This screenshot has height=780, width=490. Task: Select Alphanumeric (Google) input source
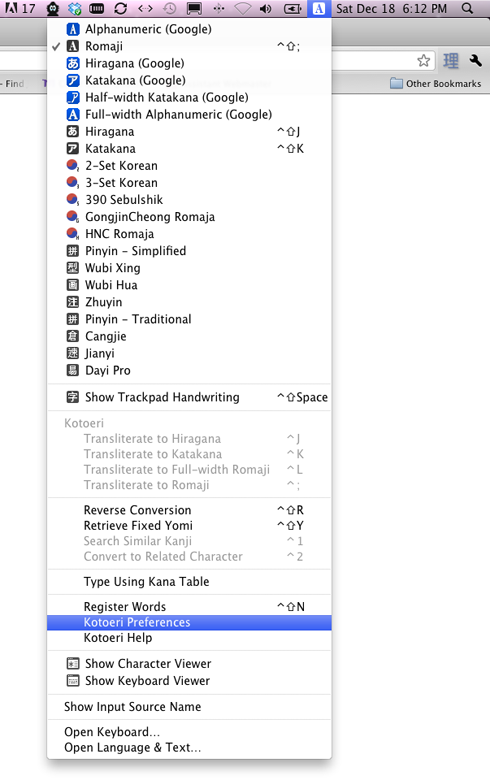point(189,29)
